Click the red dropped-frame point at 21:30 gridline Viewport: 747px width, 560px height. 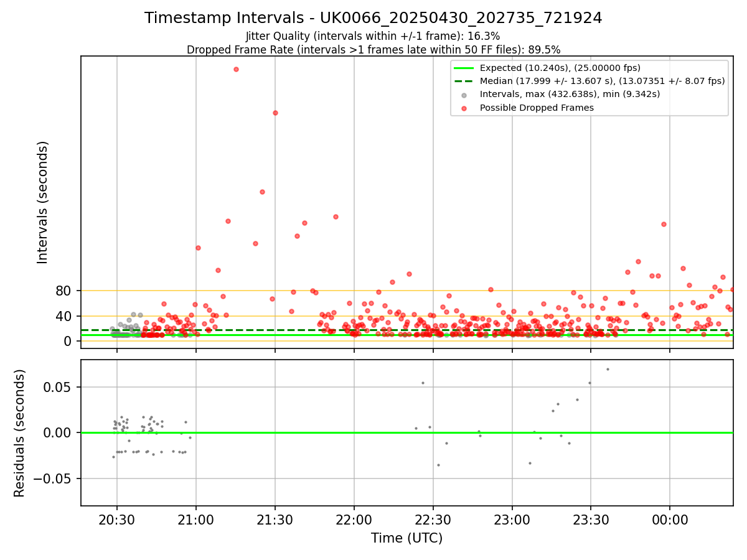[275, 113]
